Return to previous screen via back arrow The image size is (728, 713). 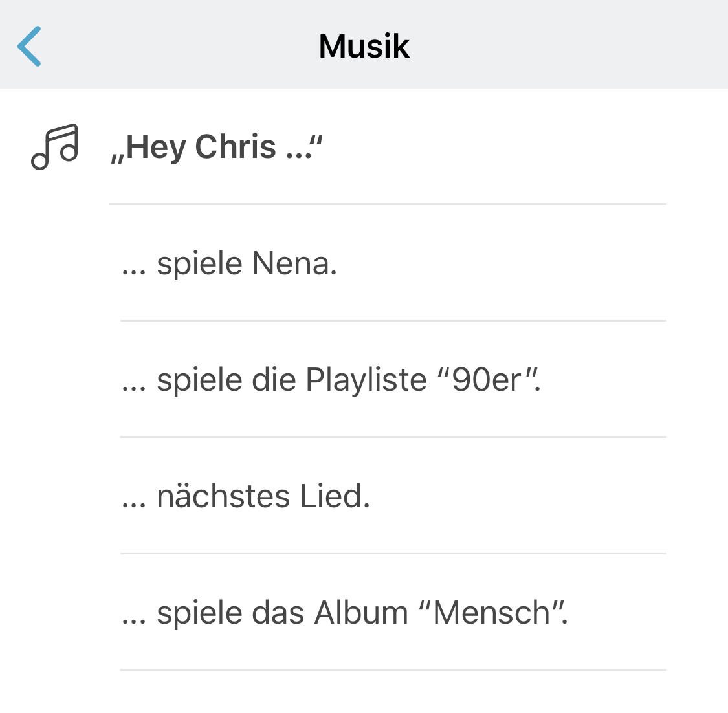tap(29, 47)
